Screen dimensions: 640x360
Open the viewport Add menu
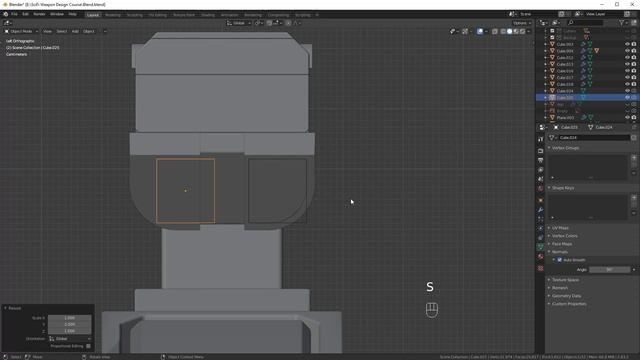pos(75,31)
